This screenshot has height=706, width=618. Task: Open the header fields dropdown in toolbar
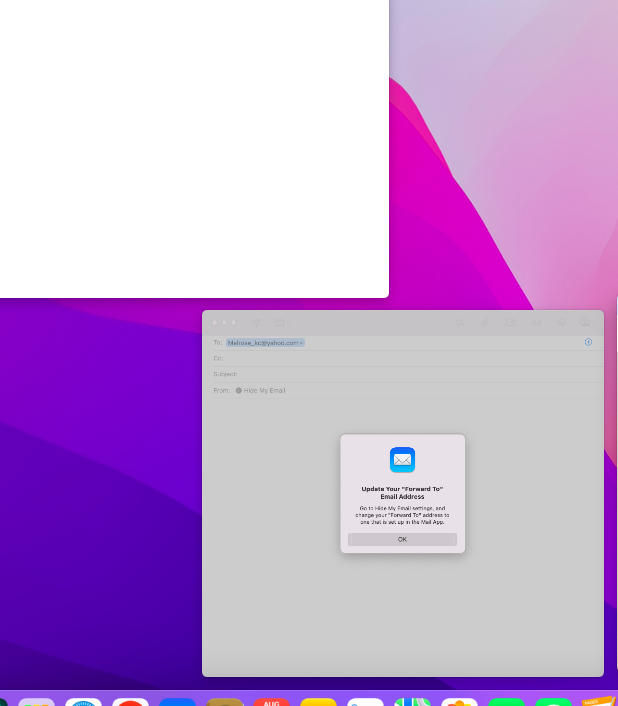pyautogui.click(x=283, y=322)
